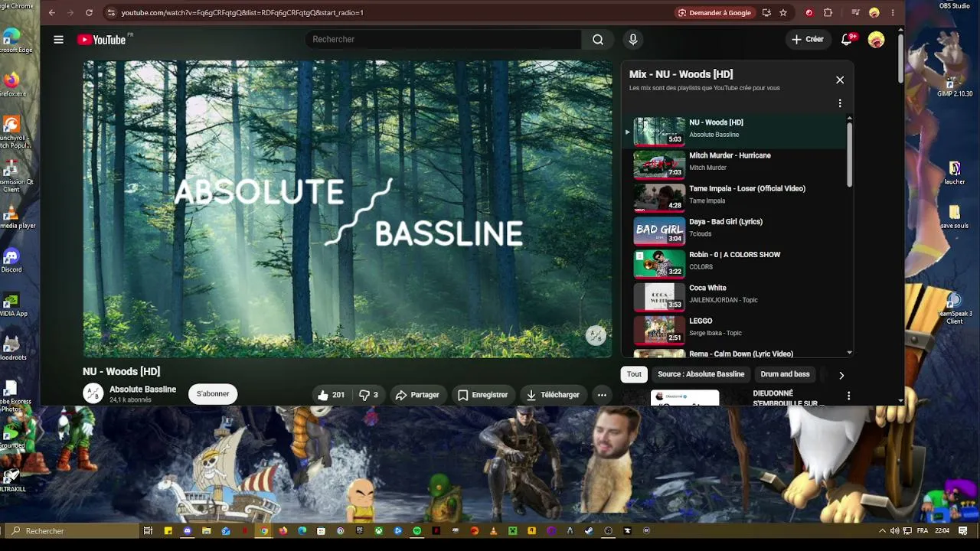This screenshot has height=551, width=980.
Task: Open Discord desktop shortcut
Action: (11, 260)
